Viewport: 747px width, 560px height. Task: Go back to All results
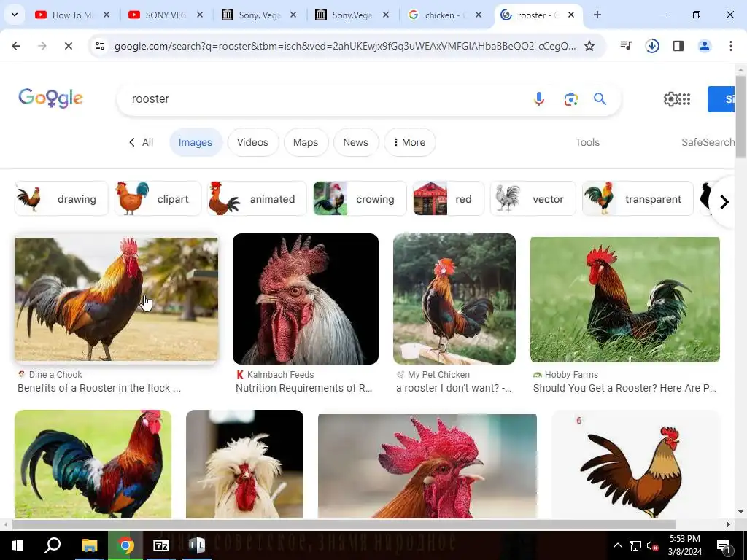[x=142, y=142]
